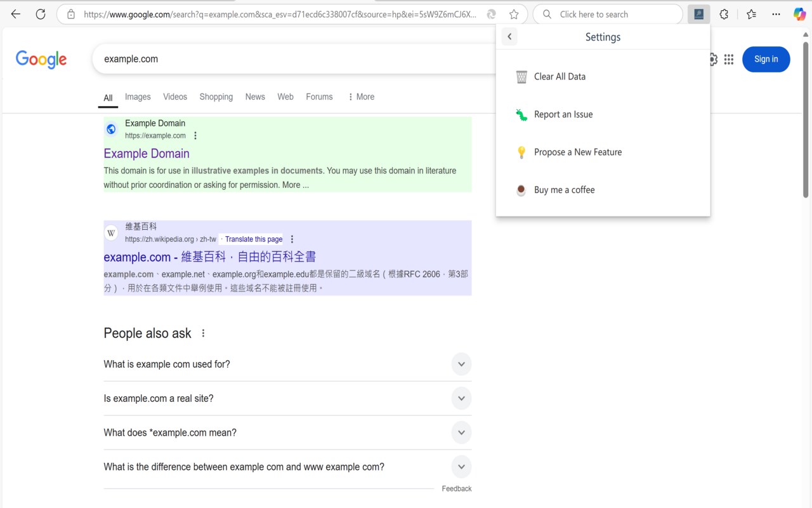This screenshot has height=508, width=812.
Task: Click the coffee cup icon for Buy me a coffee
Action: [x=521, y=190]
